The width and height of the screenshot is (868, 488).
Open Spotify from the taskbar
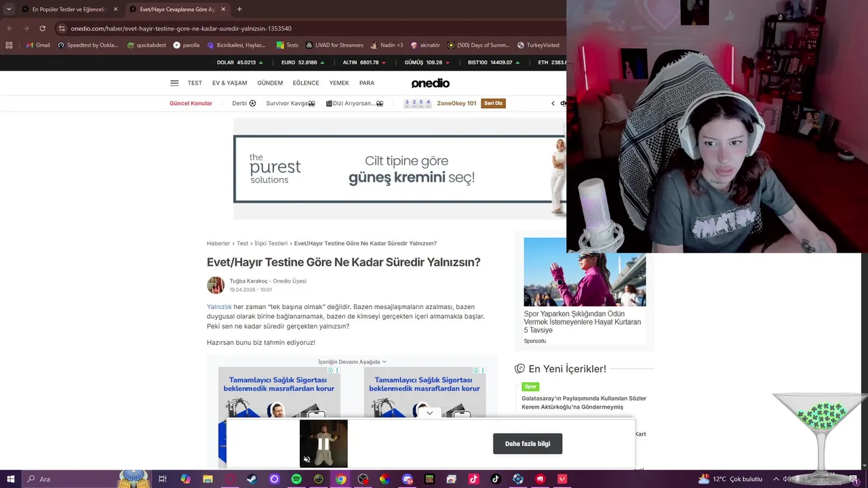click(x=296, y=479)
